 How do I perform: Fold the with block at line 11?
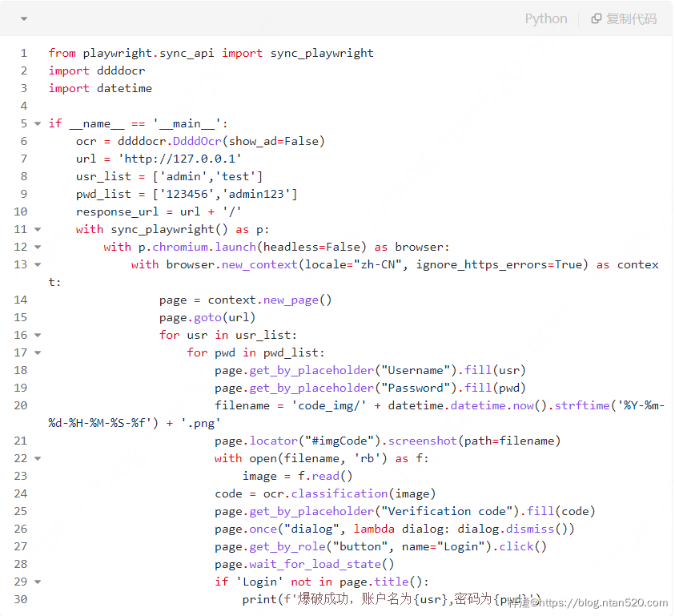(38, 229)
